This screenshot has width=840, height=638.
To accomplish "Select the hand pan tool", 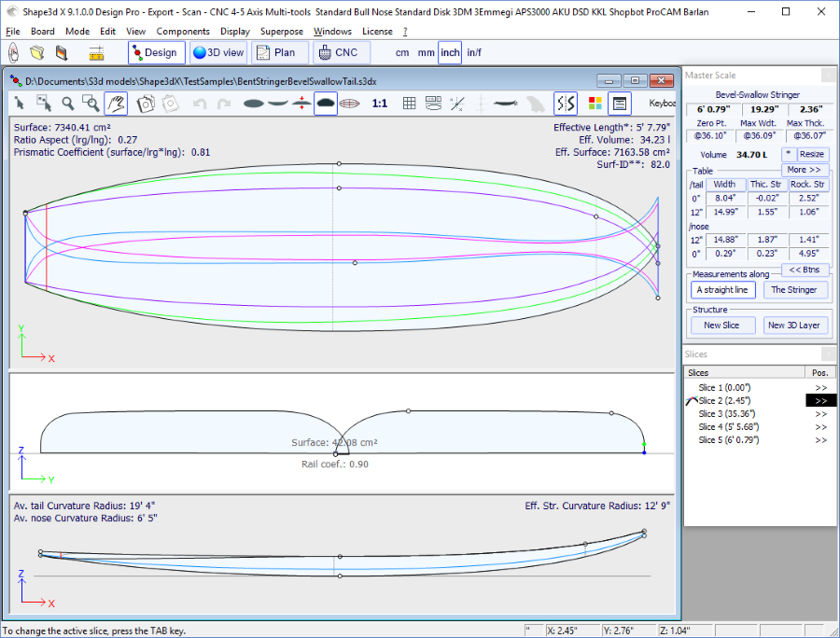I will pos(116,104).
